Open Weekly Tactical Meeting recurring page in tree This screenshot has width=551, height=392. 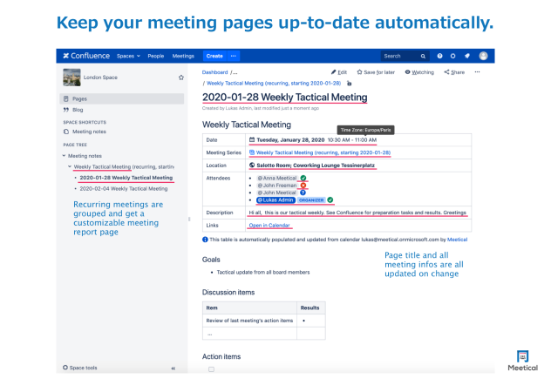[124, 167]
